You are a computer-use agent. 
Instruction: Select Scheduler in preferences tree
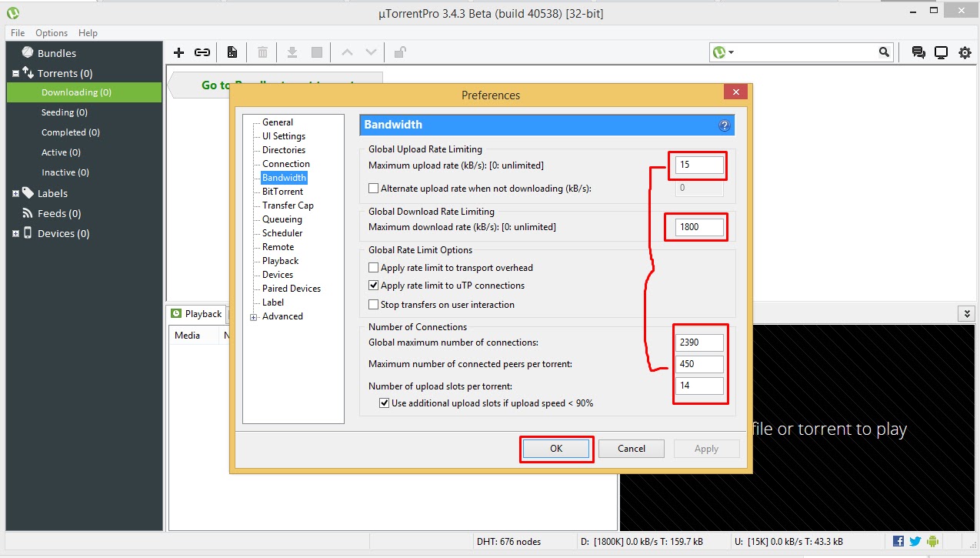click(282, 233)
